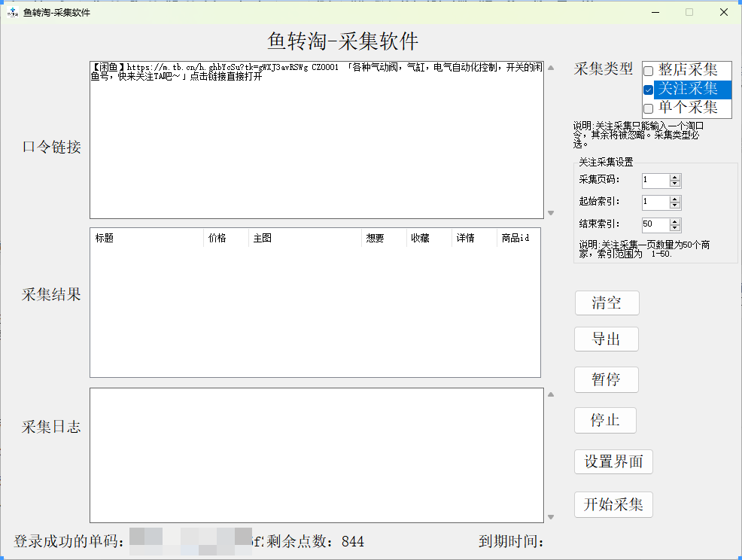742x560 pixels.
Task: Increase 采集页码 with up arrow
Action: pyautogui.click(x=675, y=177)
